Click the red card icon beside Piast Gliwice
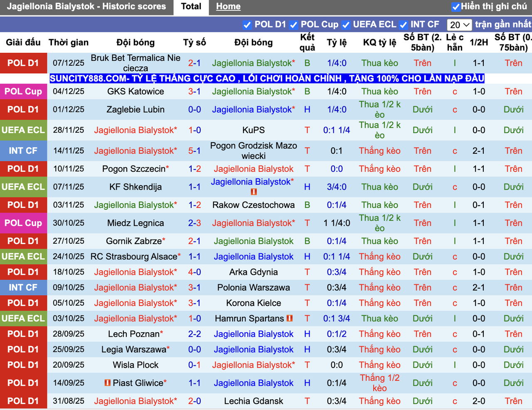 pos(108,383)
